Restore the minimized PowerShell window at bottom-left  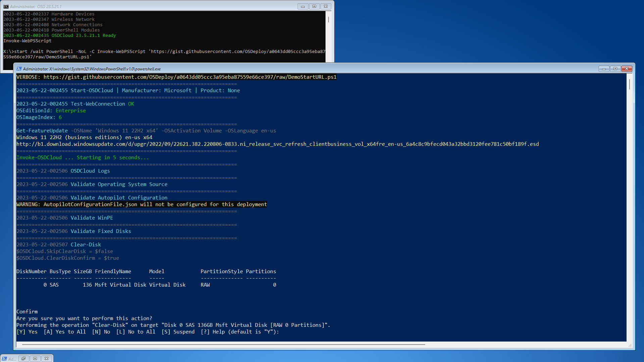(23, 359)
